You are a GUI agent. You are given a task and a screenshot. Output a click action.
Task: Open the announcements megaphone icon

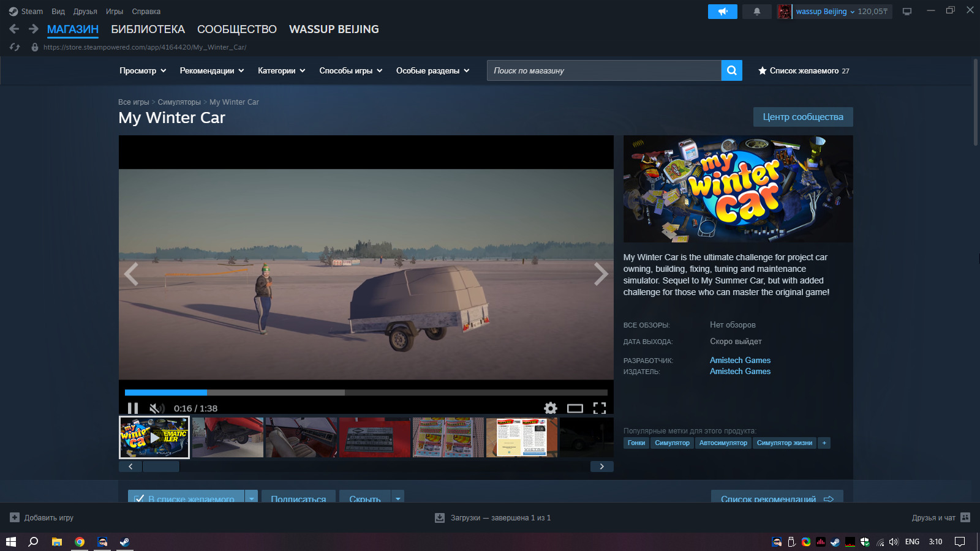click(x=723, y=12)
